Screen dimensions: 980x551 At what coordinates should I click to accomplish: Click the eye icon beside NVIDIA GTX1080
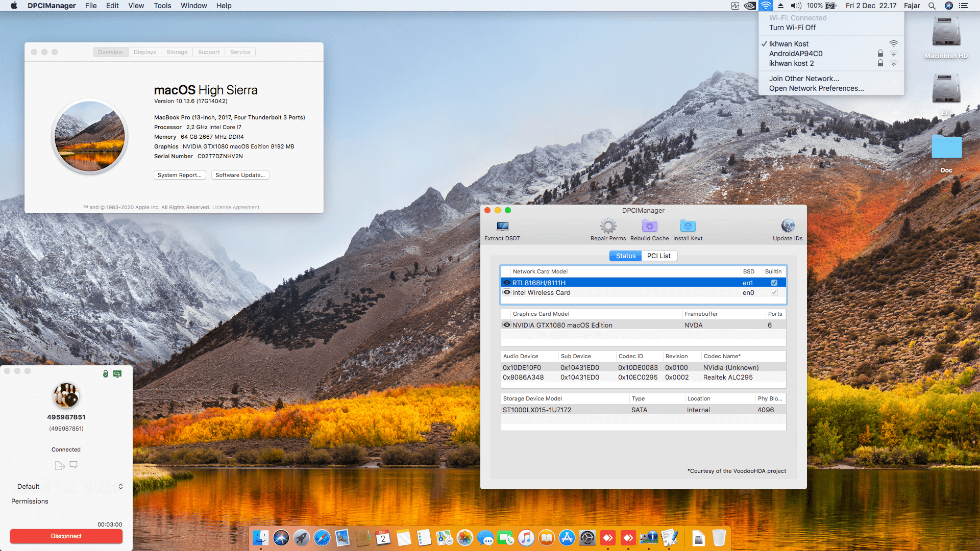[x=507, y=325]
